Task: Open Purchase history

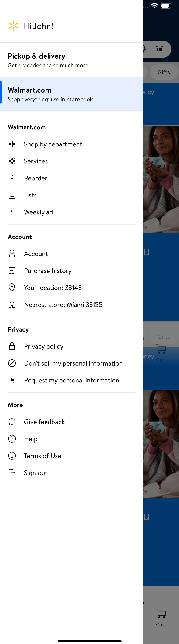Action: click(x=72, y=271)
